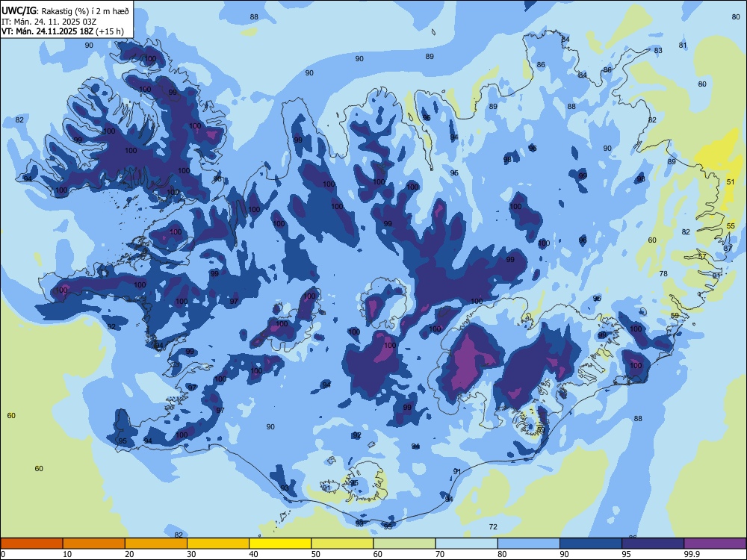747x560 pixels.
Task: Click the dark orange 0–10 legend swatch
Action: pyautogui.click(x=31, y=544)
